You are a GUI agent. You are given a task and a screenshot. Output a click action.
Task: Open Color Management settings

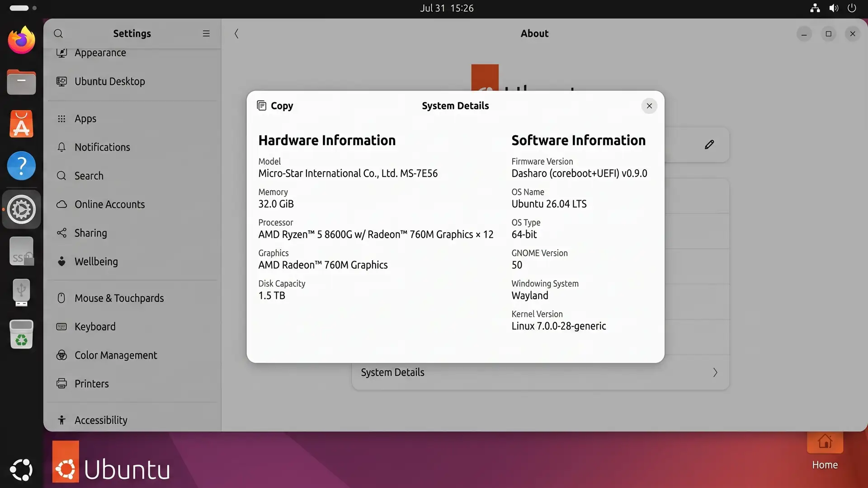coord(132,355)
